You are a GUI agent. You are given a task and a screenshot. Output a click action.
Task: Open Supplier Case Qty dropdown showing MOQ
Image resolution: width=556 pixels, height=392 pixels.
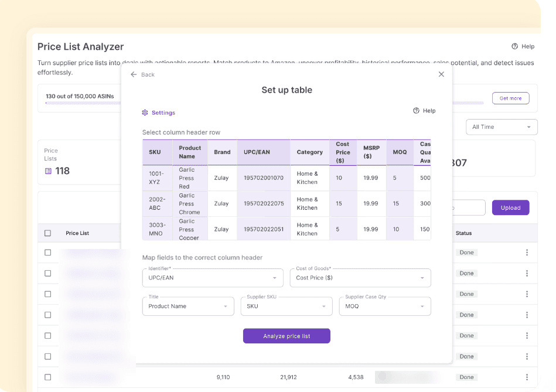(x=385, y=306)
